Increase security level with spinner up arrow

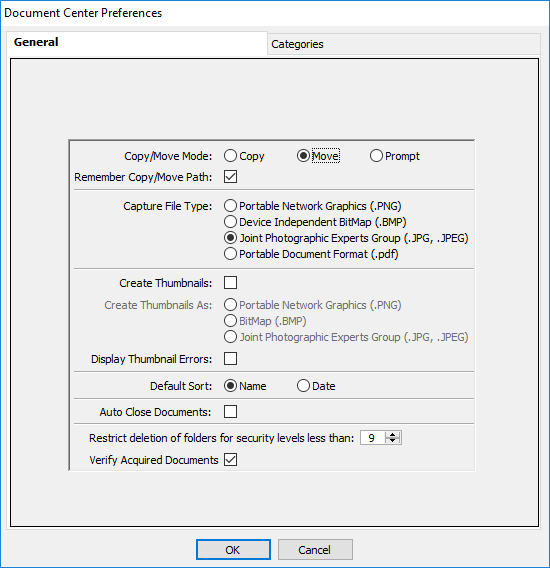(x=392, y=435)
